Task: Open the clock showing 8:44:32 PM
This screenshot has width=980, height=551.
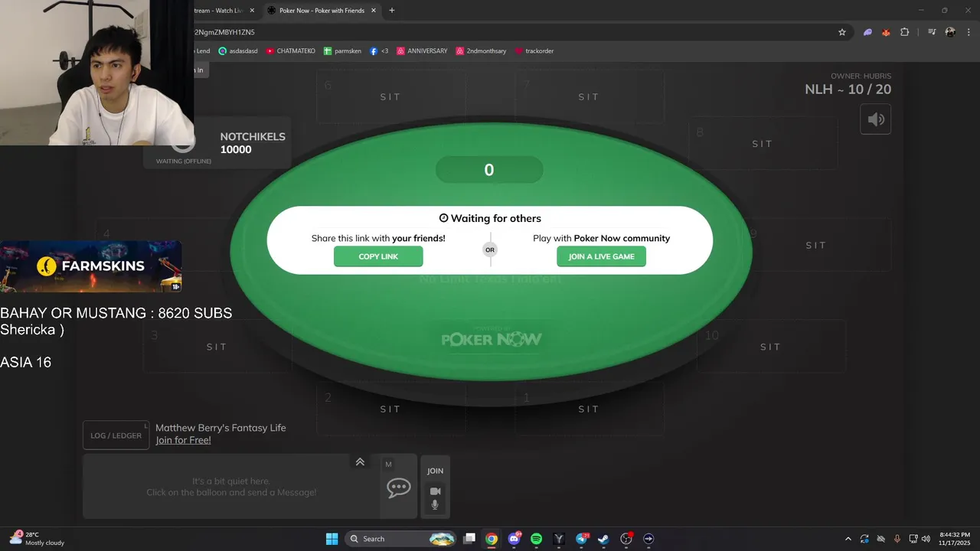Action: 954,539
